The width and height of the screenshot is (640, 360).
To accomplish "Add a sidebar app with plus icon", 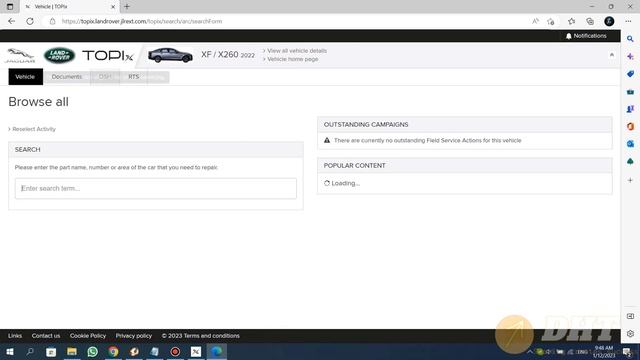I will pyautogui.click(x=630, y=180).
